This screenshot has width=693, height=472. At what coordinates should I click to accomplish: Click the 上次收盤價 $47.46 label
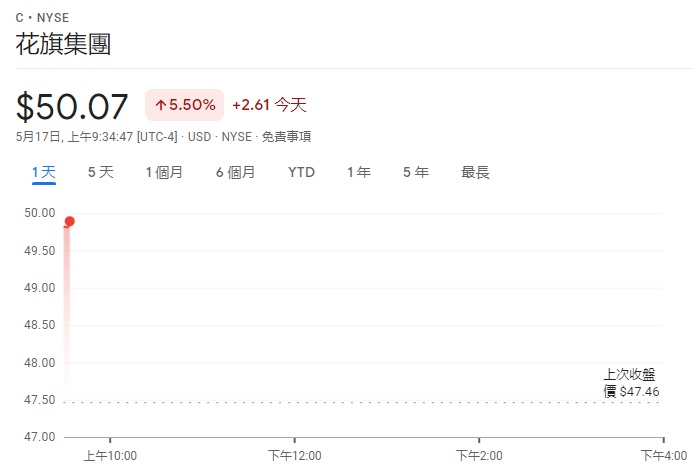click(631, 383)
